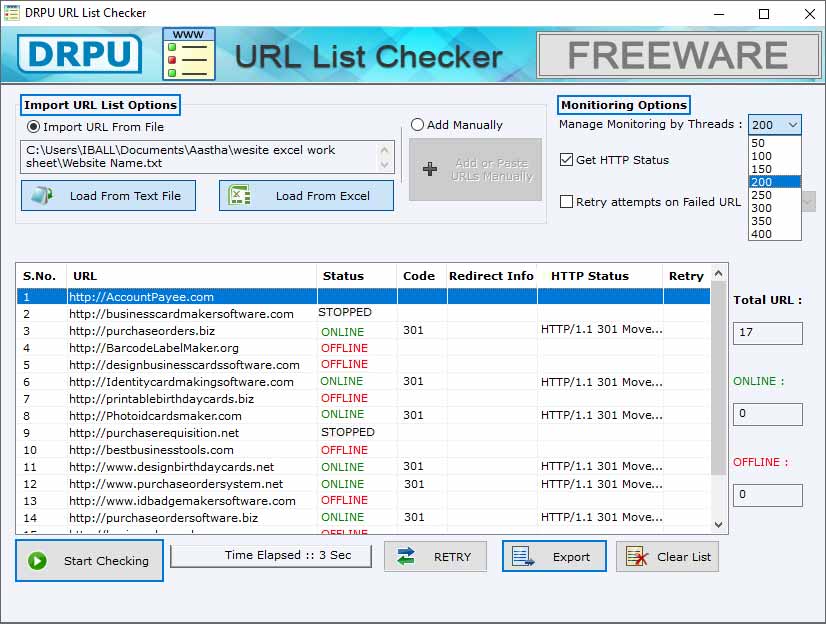826x624 pixels.
Task: Choose 300 threads from the list
Action: point(774,208)
